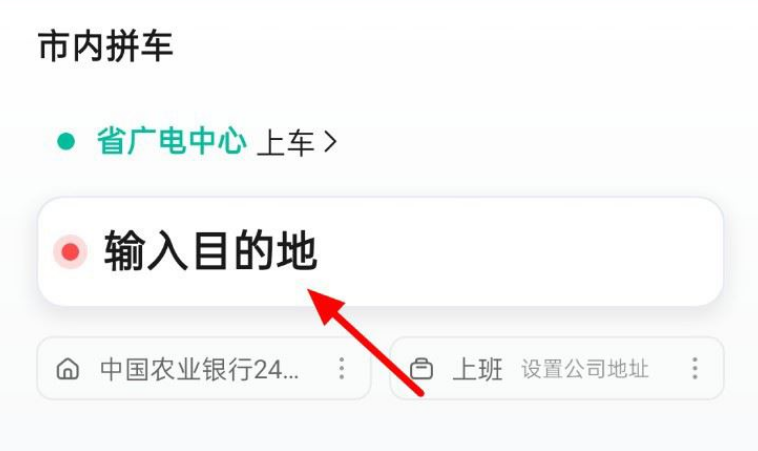Open the more options dots for home address
This screenshot has width=758, height=451.
click(x=341, y=368)
